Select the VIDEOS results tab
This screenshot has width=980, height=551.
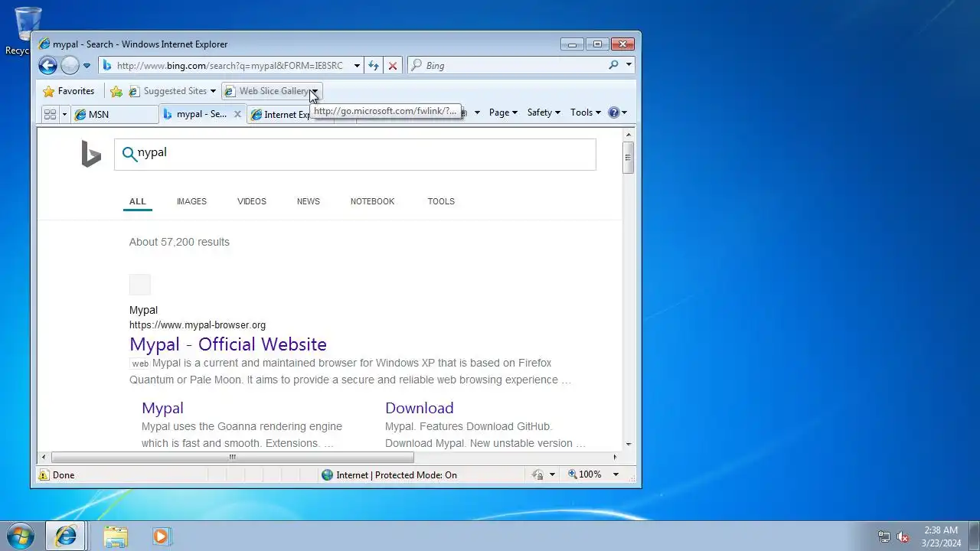(252, 201)
